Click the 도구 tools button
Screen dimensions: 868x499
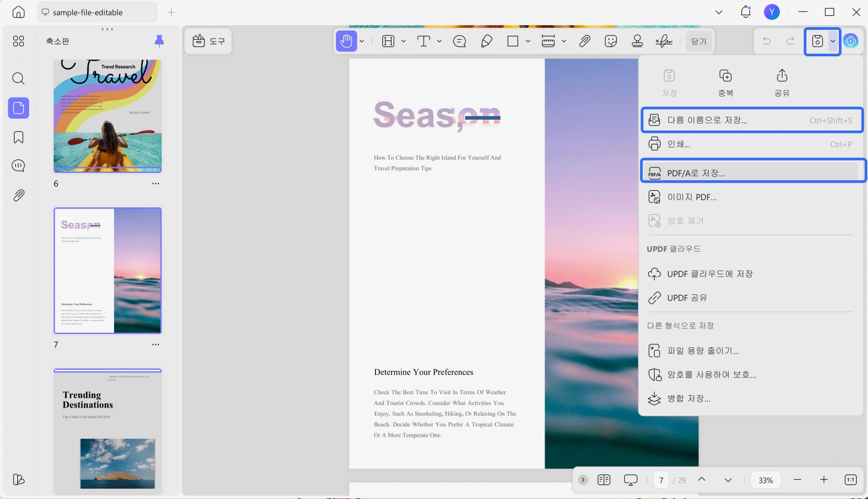(208, 41)
